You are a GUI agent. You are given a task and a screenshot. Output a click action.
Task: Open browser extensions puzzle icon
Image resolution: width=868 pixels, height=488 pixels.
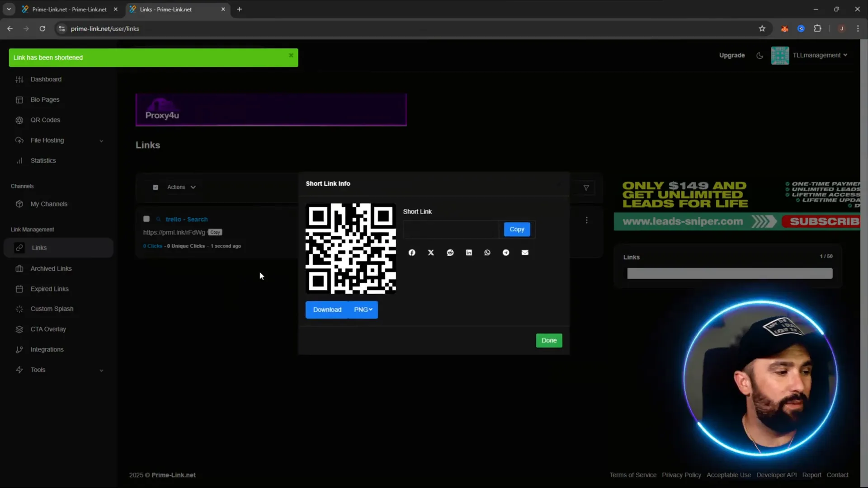point(817,28)
